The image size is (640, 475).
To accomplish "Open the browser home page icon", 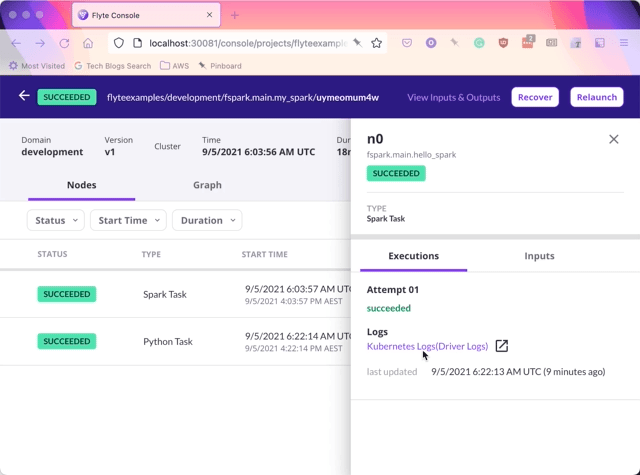I will 88,43.
